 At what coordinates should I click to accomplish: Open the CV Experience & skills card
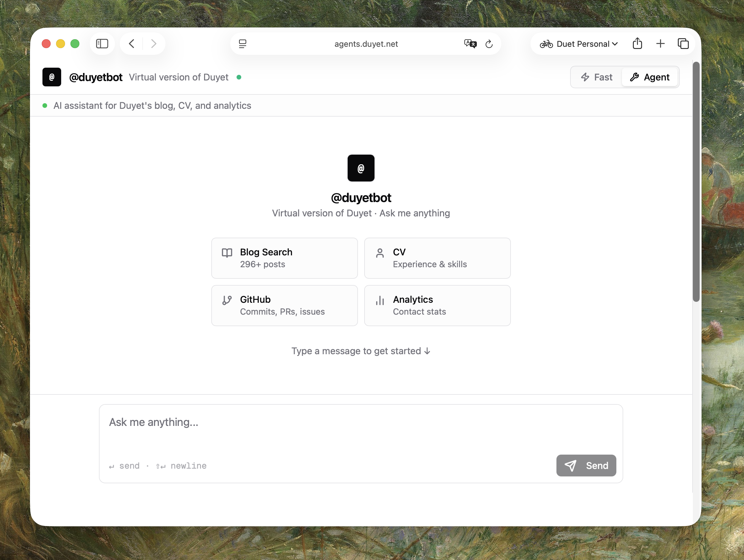pyautogui.click(x=437, y=258)
